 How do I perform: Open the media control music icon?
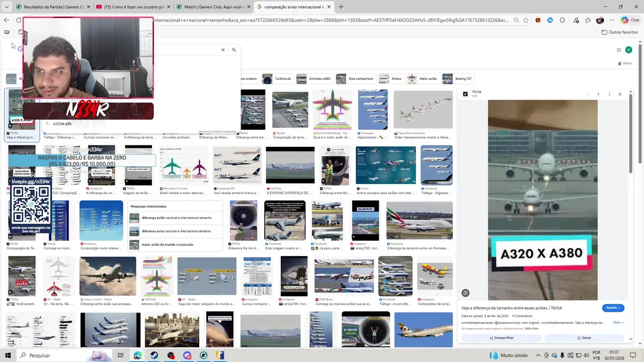coord(576,20)
